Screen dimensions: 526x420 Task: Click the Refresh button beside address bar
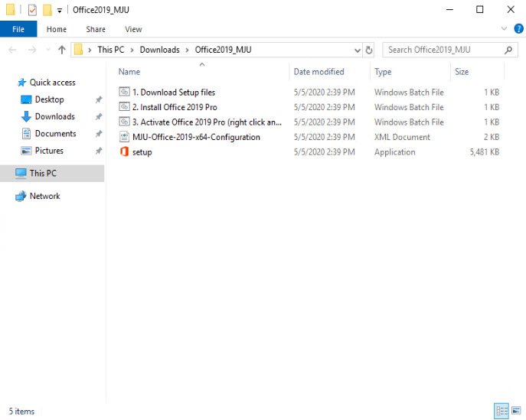click(x=370, y=50)
